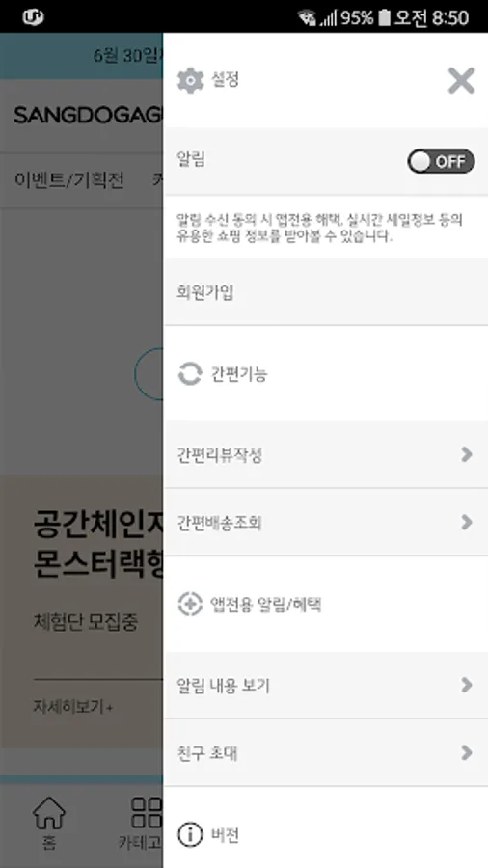Expand the 간편리뷰작성 chevron arrow
Screen dimensions: 488x868
pos(467,454)
